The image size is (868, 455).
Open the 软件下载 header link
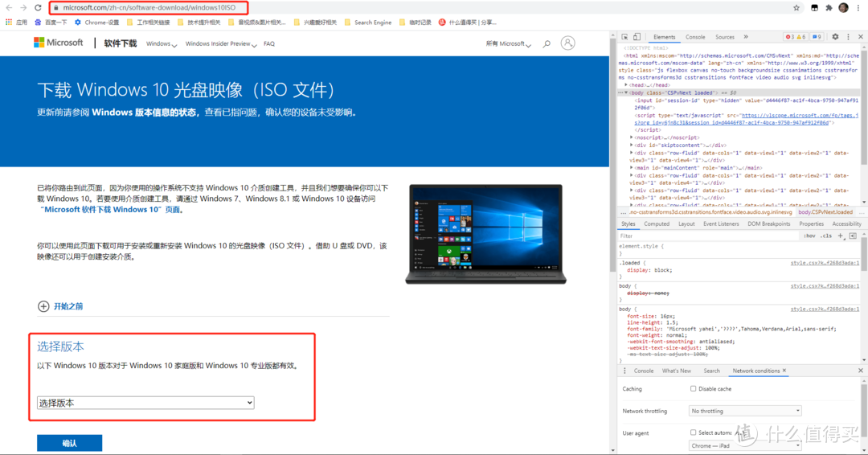pos(120,43)
